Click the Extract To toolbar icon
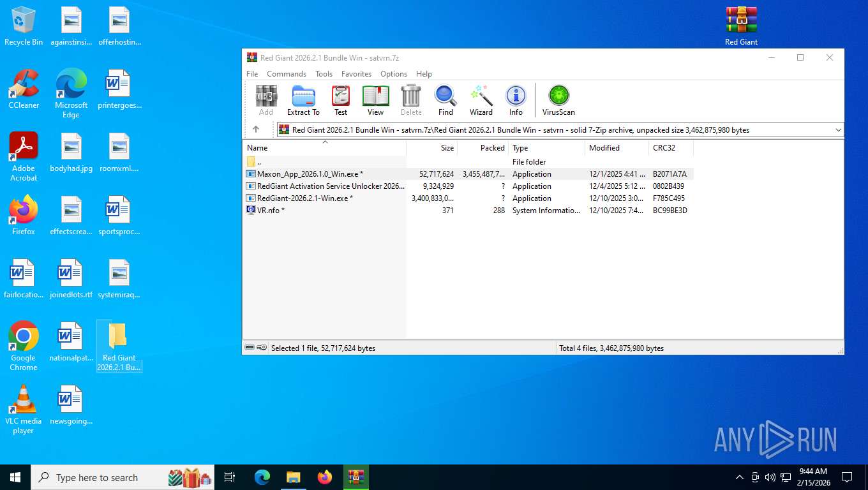This screenshot has width=868, height=490. click(303, 100)
